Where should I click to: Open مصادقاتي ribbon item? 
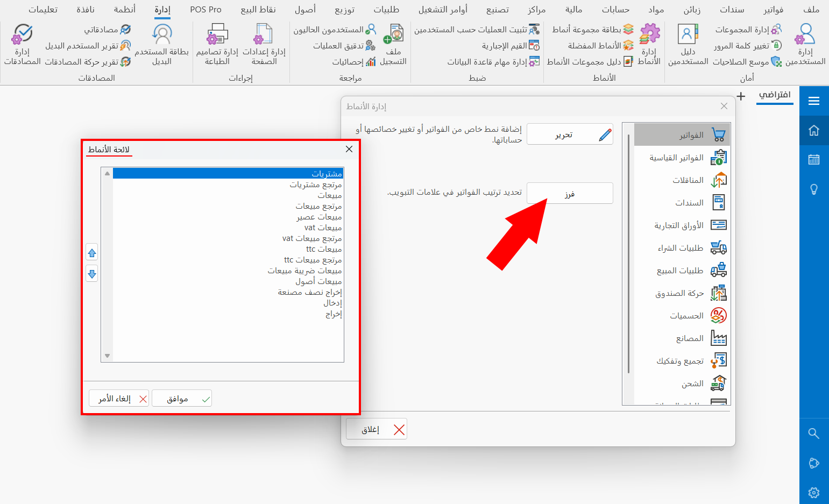pyautogui.click(x=107, y=30)
